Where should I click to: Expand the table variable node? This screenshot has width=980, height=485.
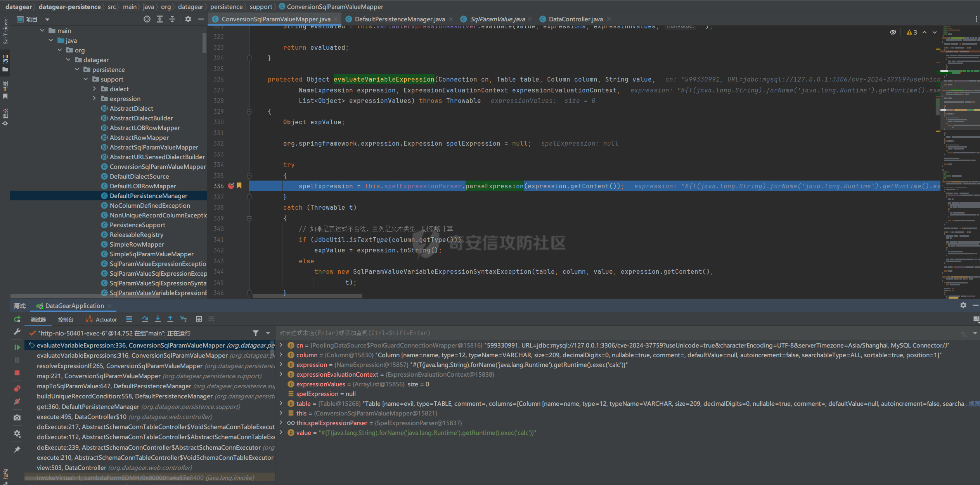tap(281, 403)
